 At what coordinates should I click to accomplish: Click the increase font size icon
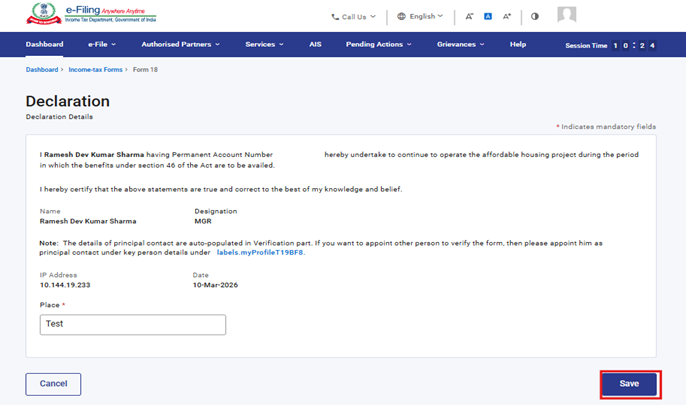coord(507,17)
